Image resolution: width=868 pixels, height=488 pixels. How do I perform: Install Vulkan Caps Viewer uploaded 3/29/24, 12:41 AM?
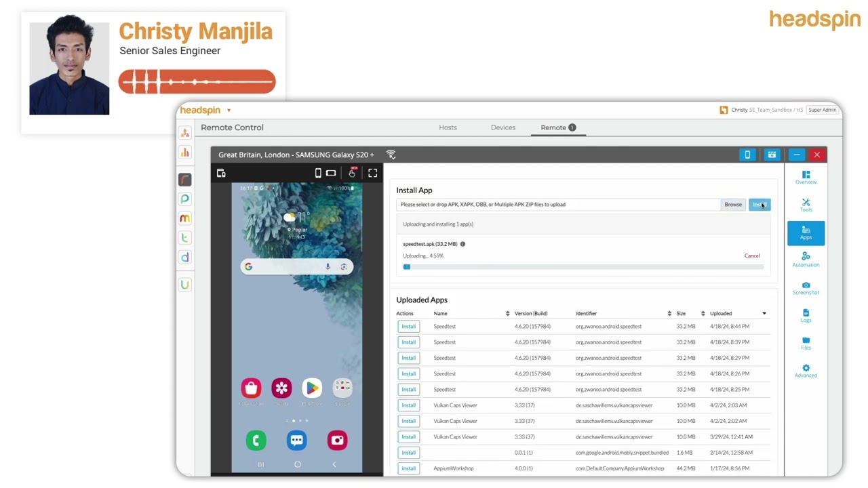point(408,436)
